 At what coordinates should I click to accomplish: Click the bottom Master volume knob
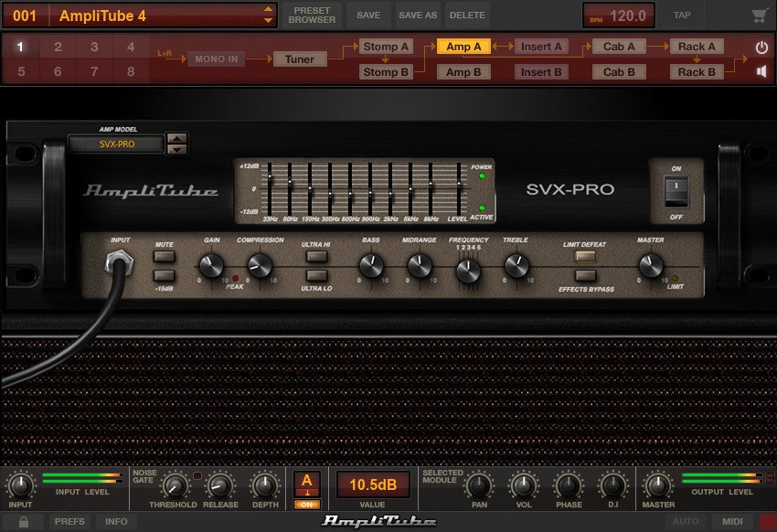pos(658,485)
